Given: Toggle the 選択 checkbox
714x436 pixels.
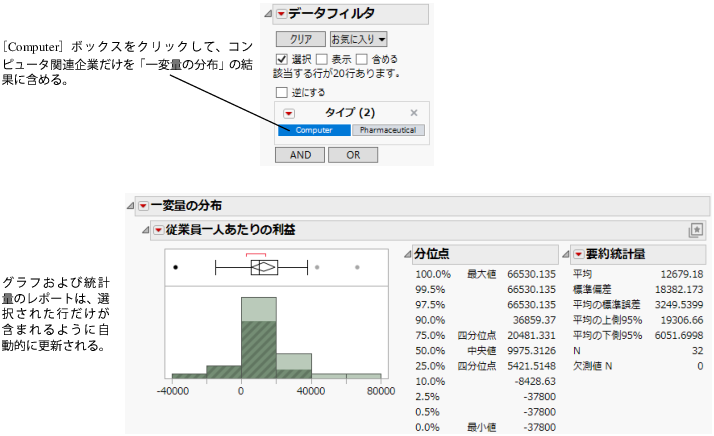Looking at the screenshot, I should (x=282, y=59).
